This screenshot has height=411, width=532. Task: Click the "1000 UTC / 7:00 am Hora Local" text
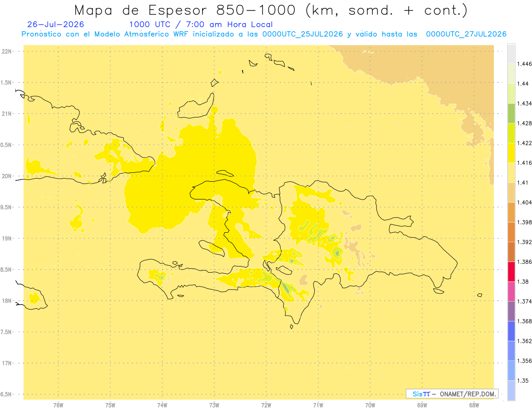201,25
